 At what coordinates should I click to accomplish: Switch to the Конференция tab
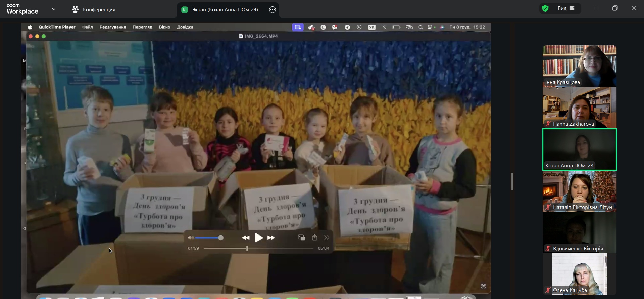pyautogui.click(x=94, y=10)
